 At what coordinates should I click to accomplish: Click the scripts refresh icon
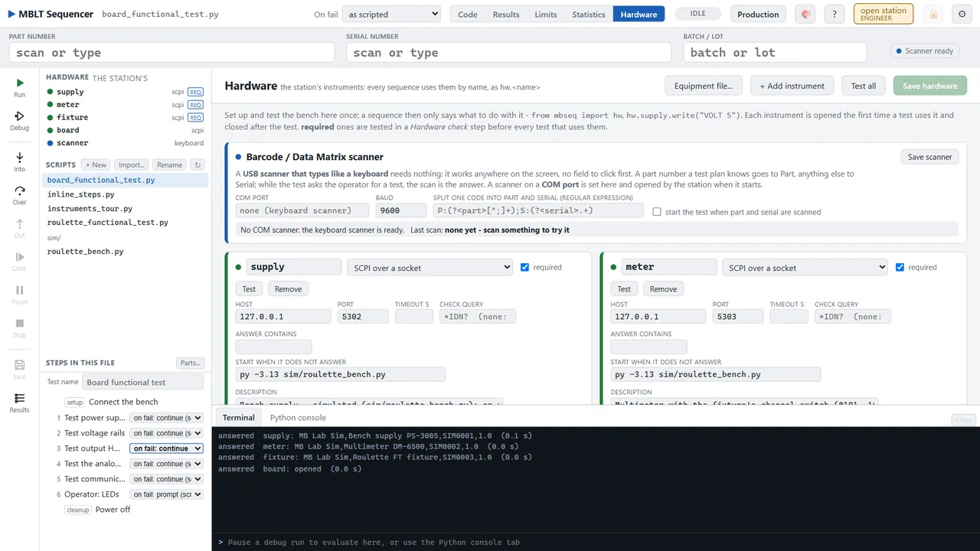click(198, 165)
